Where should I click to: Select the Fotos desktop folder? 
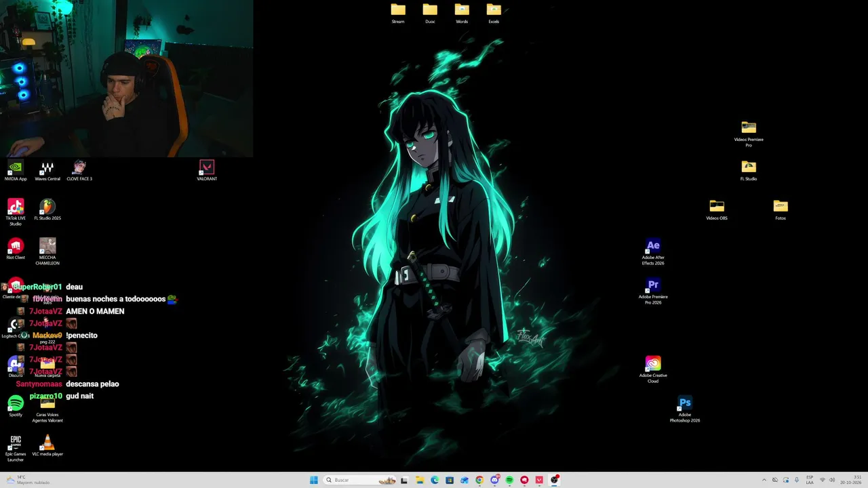coord(781,209)
